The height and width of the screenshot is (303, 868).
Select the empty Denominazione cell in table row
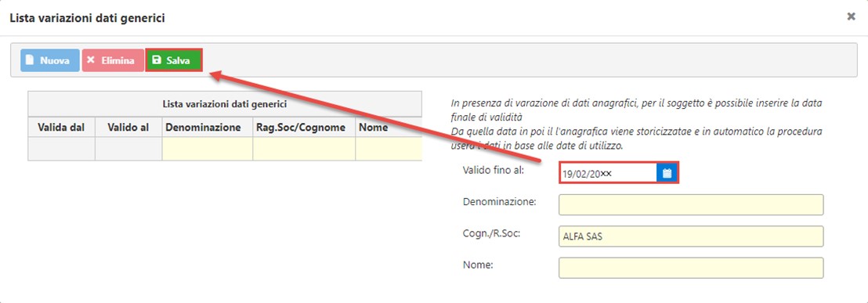tap(208, 150)
